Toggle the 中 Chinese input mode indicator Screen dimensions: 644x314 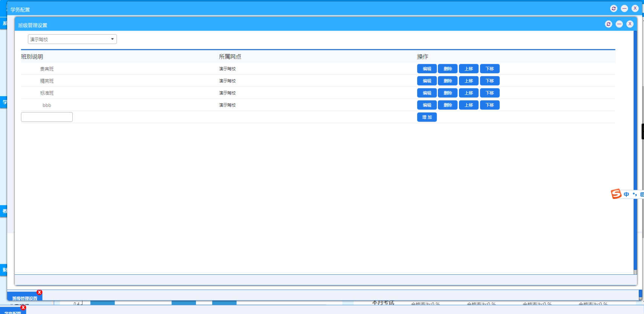(x=626, y=194)
